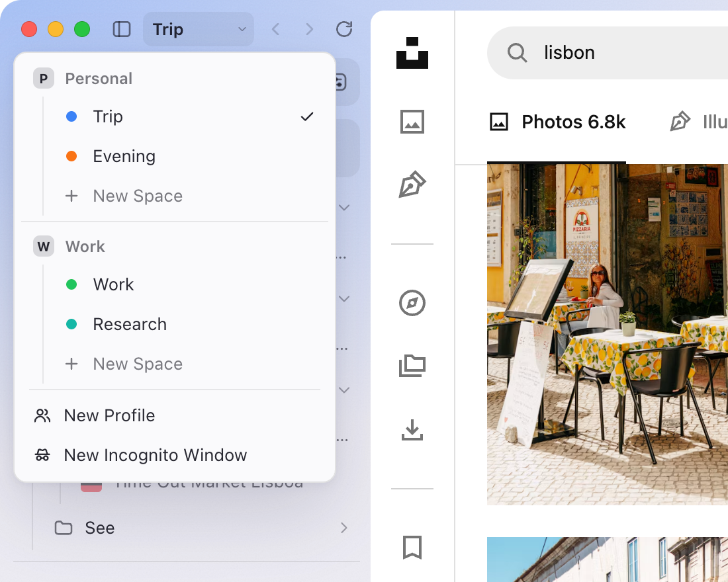Switch to the Evening space

[x=175, y=156]
